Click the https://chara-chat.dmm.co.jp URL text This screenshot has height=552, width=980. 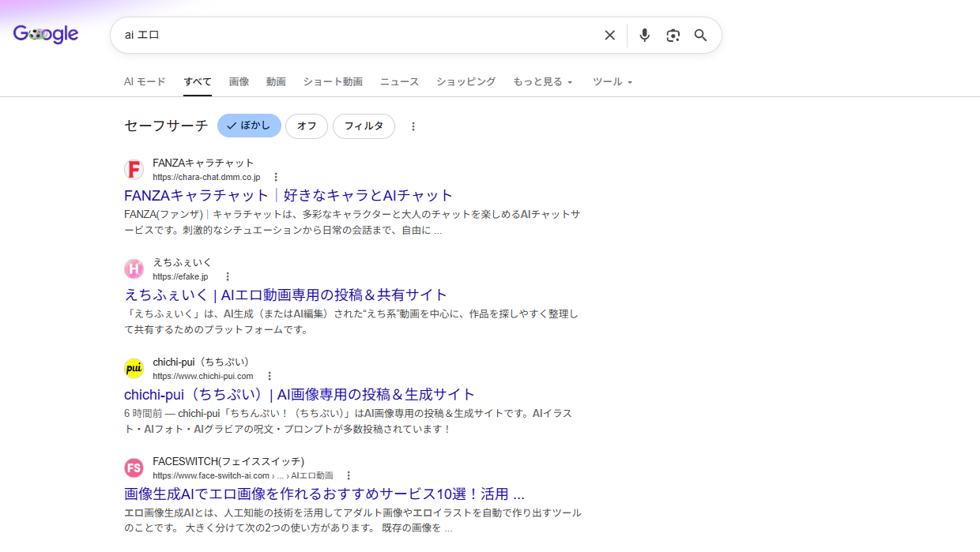(x=206, y=178)
